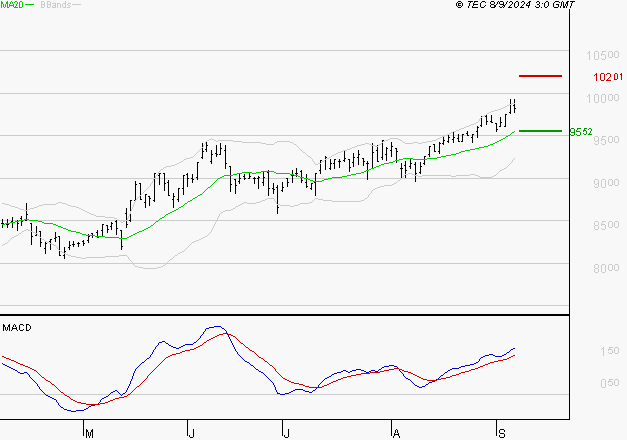Screen dimensions: 627x440
Task: Select the MACD 050 axis label
Action: (x=610, y=383)
